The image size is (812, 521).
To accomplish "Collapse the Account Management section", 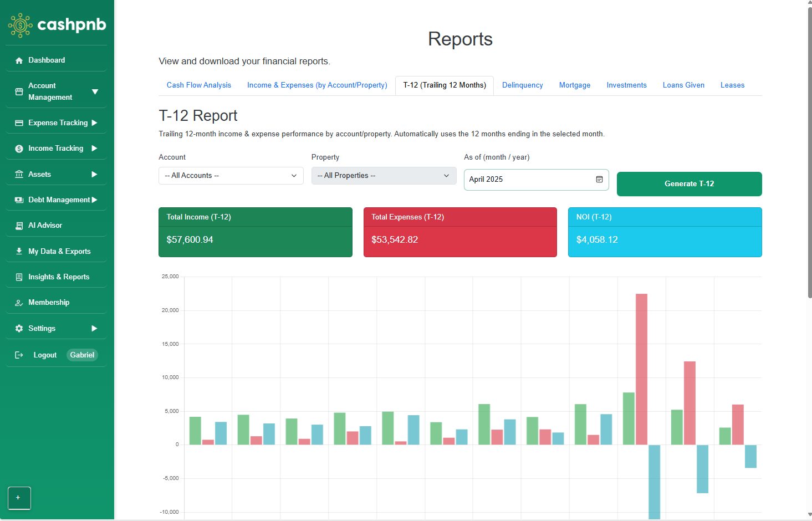I will 94,91.
